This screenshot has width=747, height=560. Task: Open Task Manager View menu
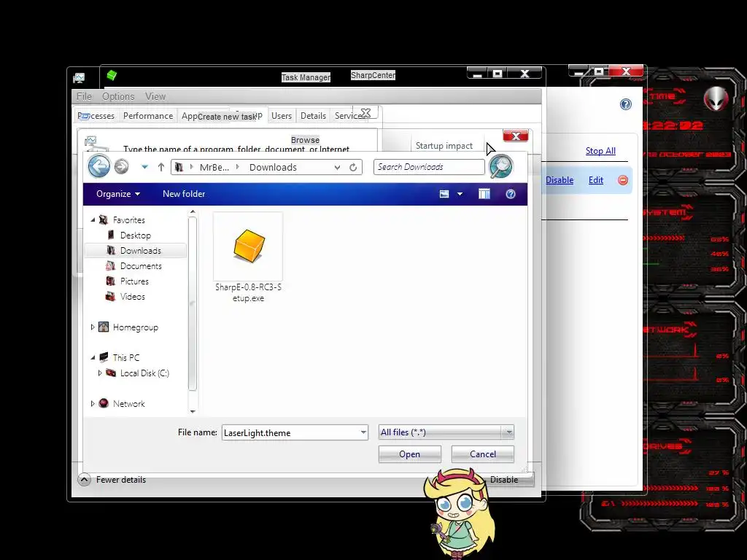click(x=155, y=97)
